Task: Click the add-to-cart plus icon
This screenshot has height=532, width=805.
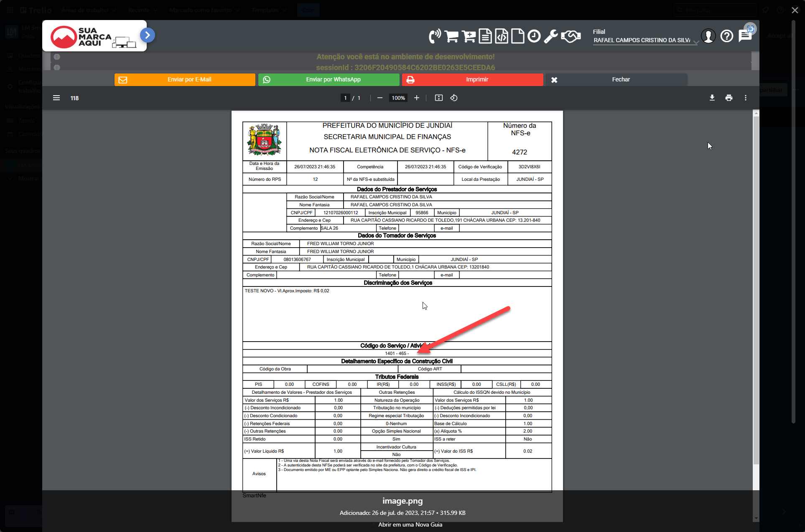Action: (x=469, y=36)
